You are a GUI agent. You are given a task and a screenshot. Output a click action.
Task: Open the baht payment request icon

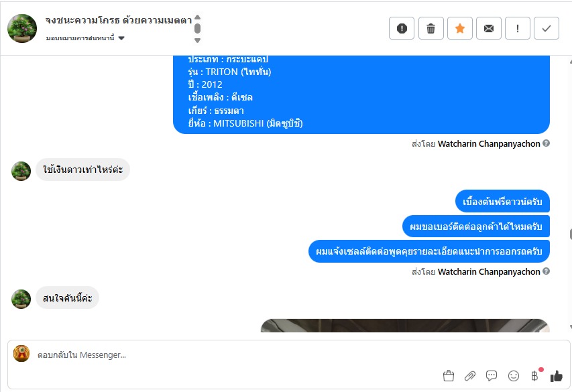[x=536, y=375]
